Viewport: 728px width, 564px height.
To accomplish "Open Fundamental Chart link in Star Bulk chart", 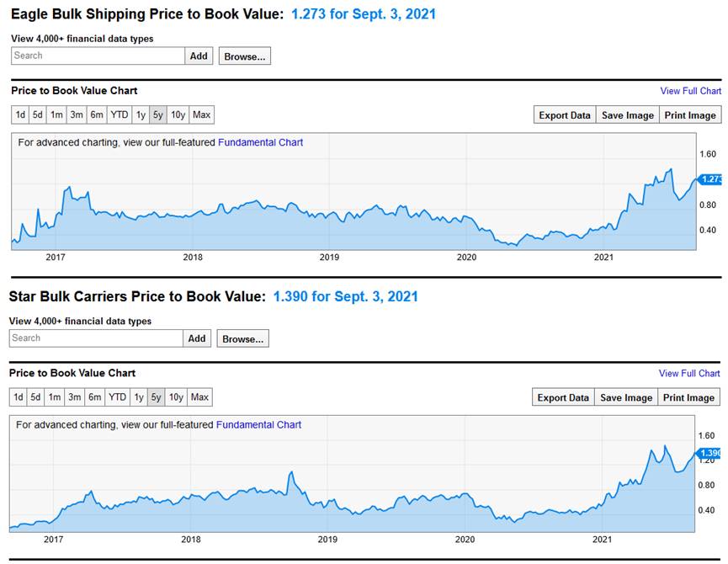I will [x=258, y=425].
